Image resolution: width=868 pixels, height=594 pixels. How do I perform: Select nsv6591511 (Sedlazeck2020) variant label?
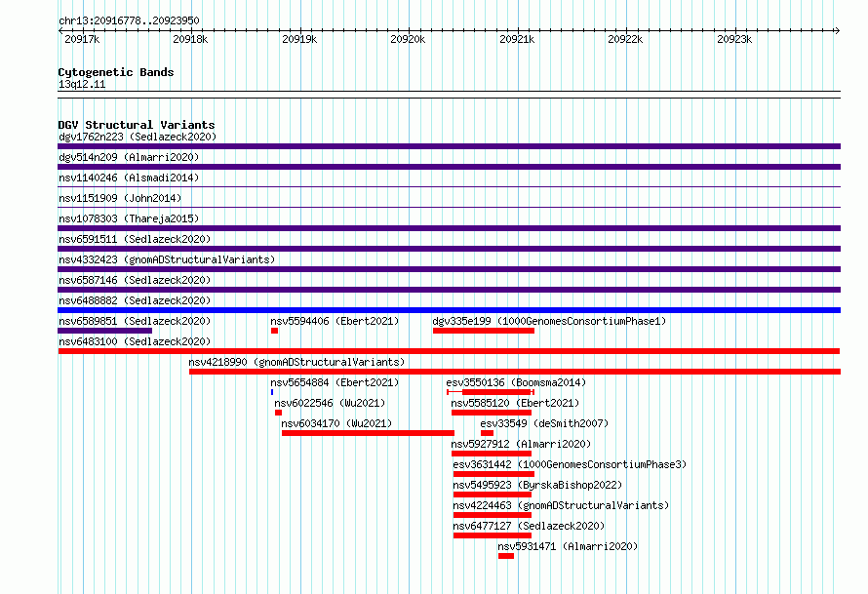(x=135, y=239)
